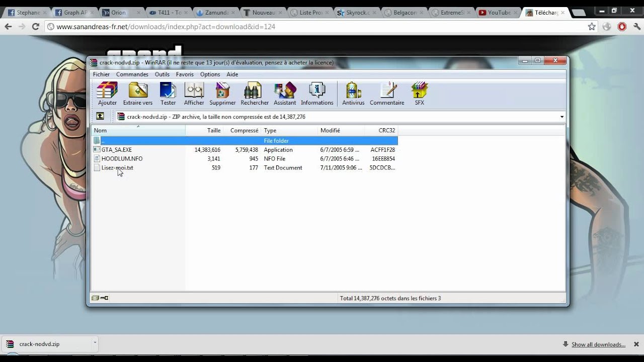Click the crack-nodvd.zip download bar item
The height and width of the screenshot is (362, 644).
49,344
